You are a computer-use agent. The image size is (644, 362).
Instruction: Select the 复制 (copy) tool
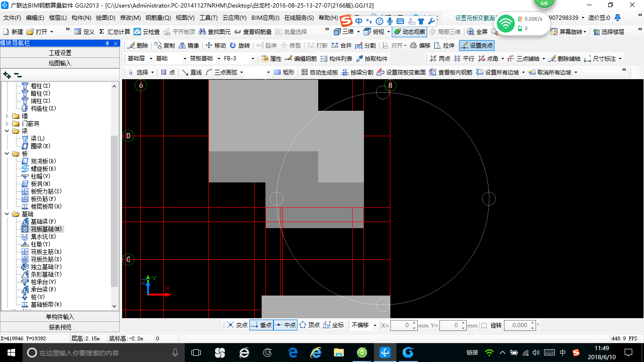[165, 46]
